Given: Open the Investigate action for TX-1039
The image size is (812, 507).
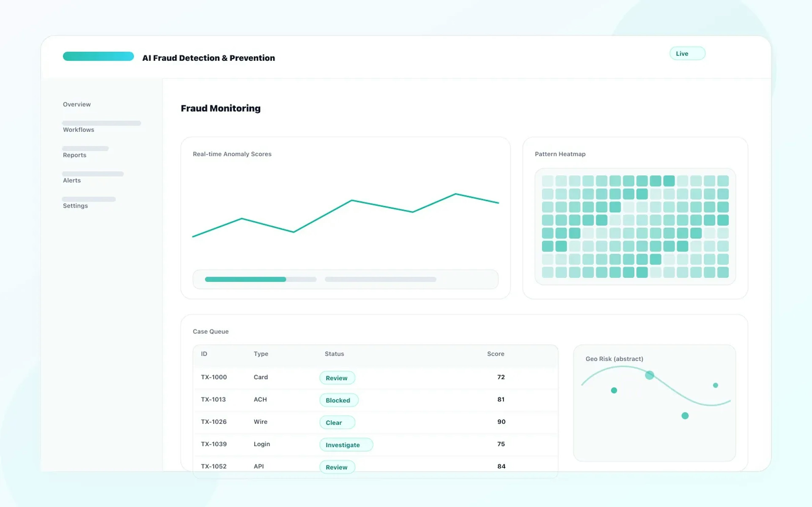Looking at the screenshot, I should point(346,445).
